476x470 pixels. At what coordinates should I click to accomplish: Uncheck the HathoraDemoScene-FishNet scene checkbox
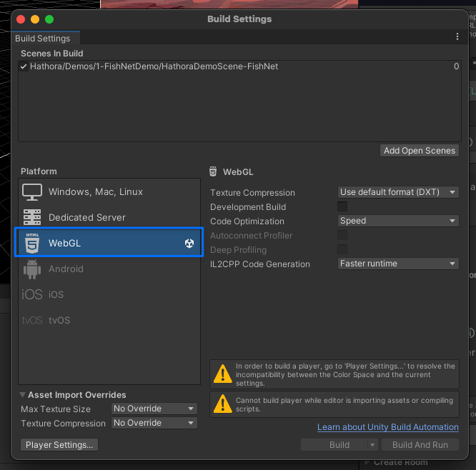click(24, 66)
